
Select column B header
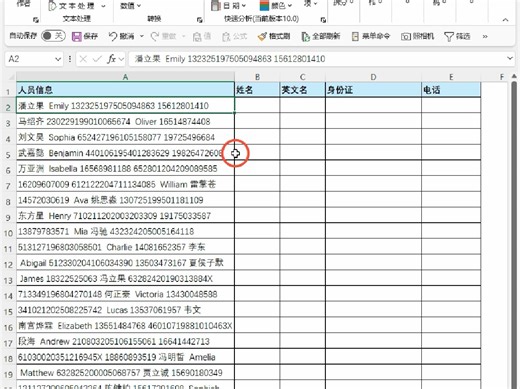click(257, 77)
